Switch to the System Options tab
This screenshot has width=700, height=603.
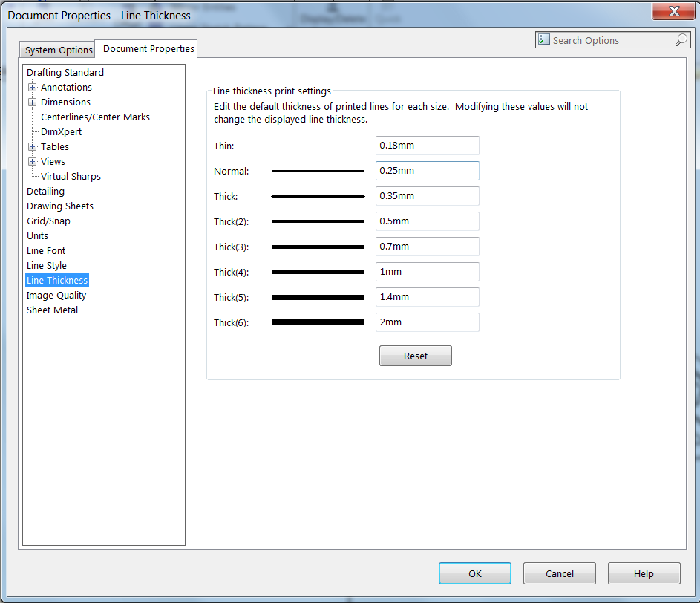57,49
